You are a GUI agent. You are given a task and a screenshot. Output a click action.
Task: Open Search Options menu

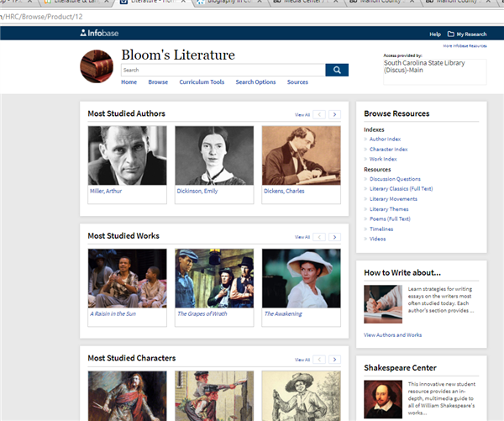point(255,82)
